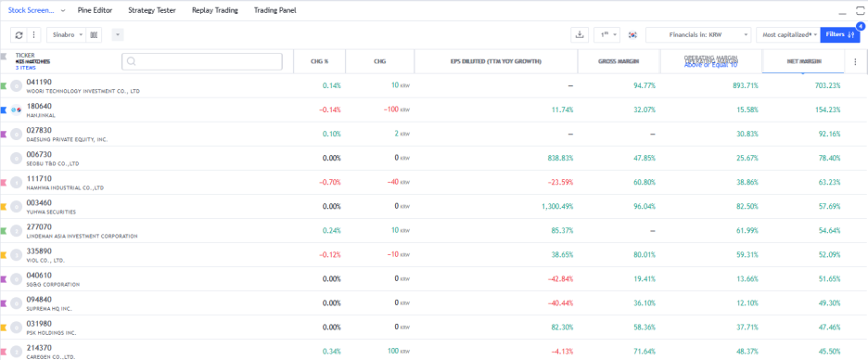The image size is (868, 360).
Task: Click the purple flag for 094840
Action: coord(4,303)
